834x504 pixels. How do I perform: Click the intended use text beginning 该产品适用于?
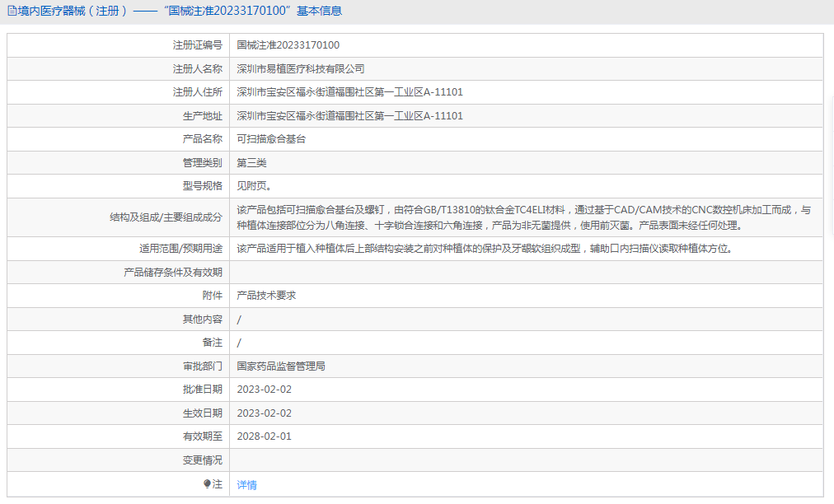pos(485,249)
